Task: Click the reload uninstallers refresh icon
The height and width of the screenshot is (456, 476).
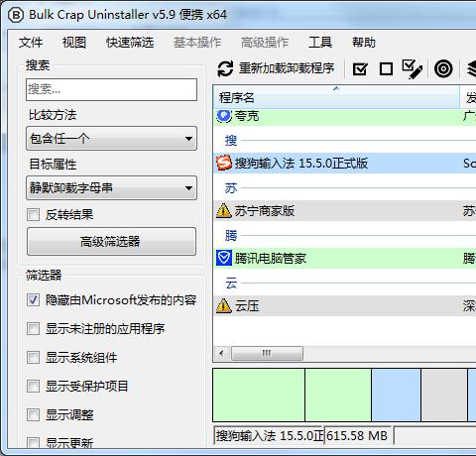Action: click(225, 69)
